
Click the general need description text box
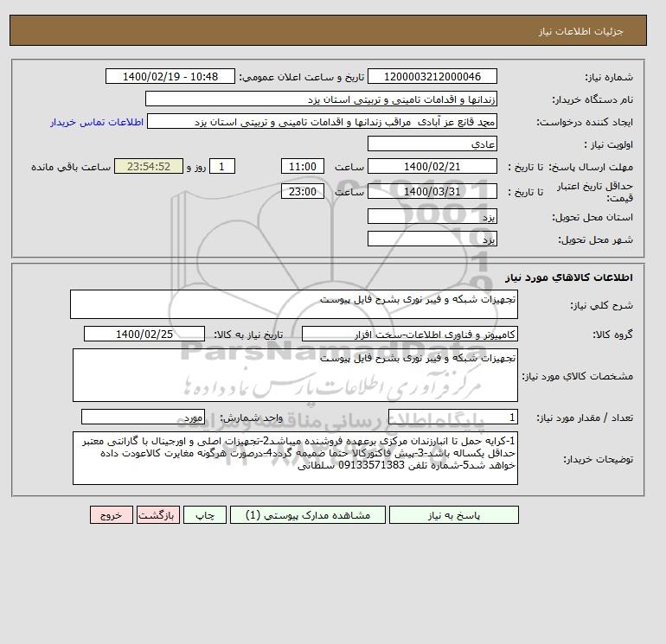click(x=294, y=304)
